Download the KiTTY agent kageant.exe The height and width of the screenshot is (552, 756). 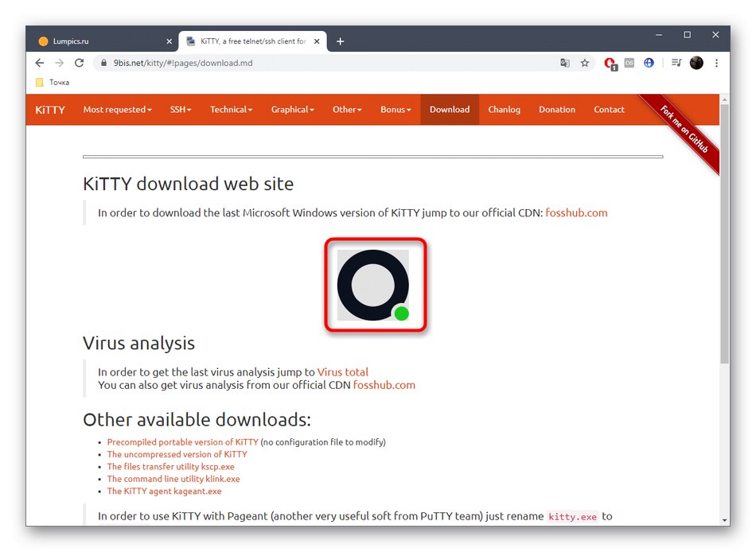[x=164, y=492]
